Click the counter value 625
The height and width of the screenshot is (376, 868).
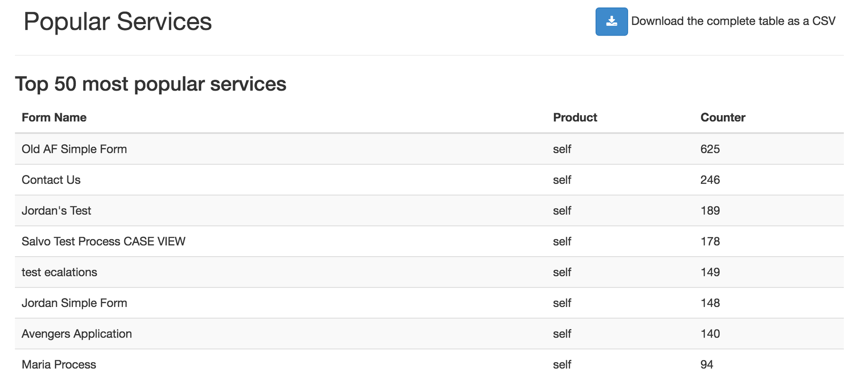(x=710, y=149)
